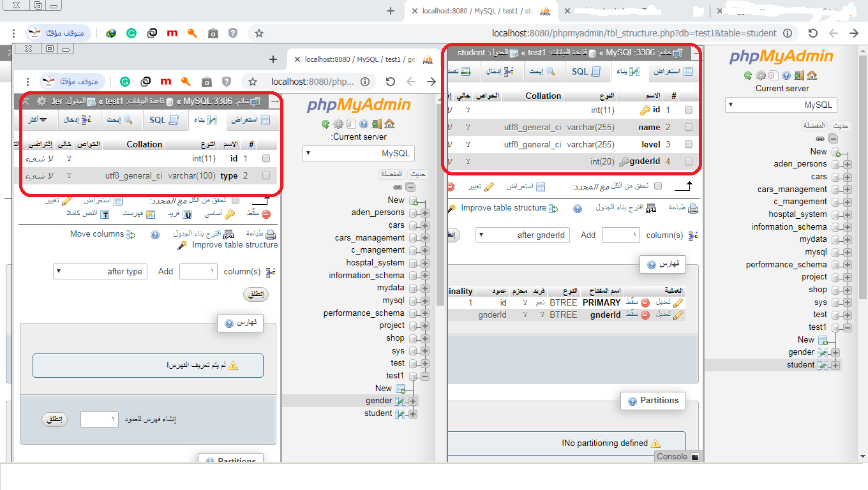Open a new browser tab in student window
Image resolution: width=868 pixels, height=490 pixels.
pos(391,11)
